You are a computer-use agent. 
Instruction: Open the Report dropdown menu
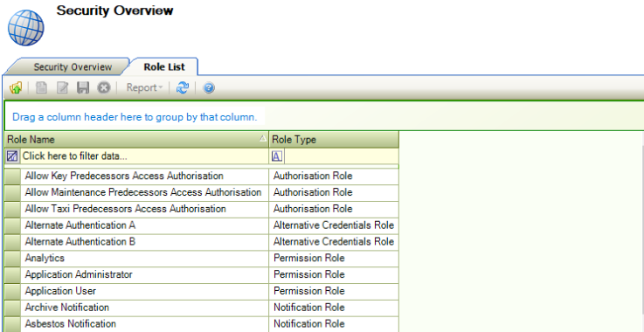[x=144, y=87]
